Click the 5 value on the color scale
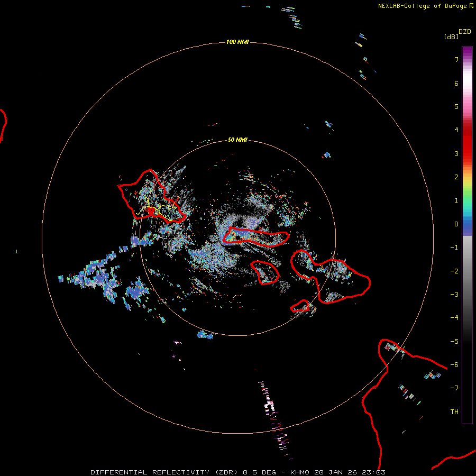 456,106
